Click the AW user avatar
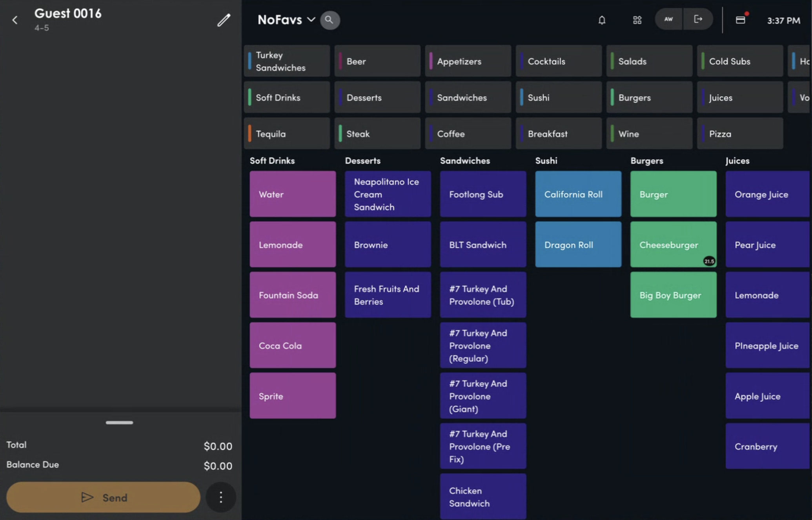Image resolution: width=812 pixels, height=520 pixels. pos(669,19)
